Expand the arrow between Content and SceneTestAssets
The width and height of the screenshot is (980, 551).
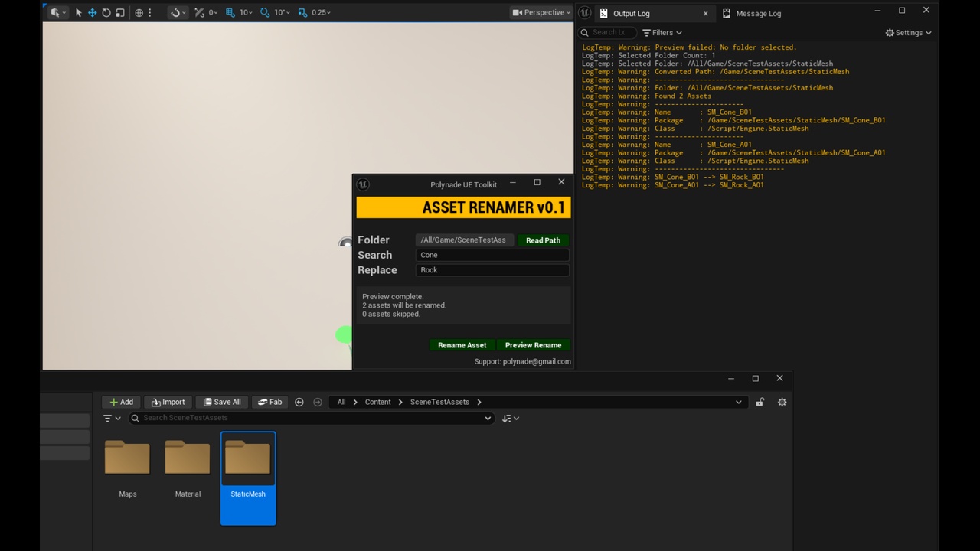pyautogui.click(x=400, y=402)
